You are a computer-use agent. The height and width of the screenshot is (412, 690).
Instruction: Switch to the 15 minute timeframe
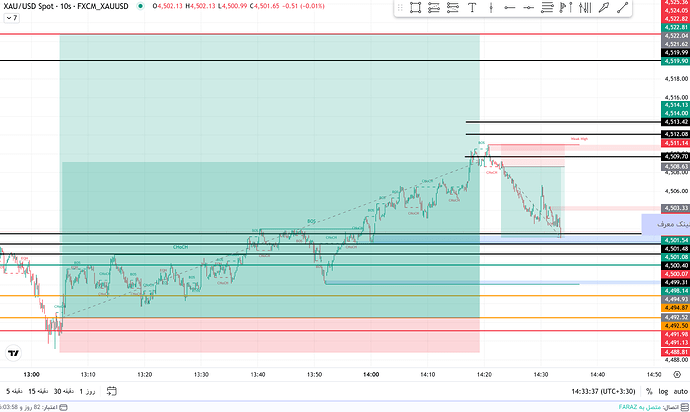(x=38, y=391)
